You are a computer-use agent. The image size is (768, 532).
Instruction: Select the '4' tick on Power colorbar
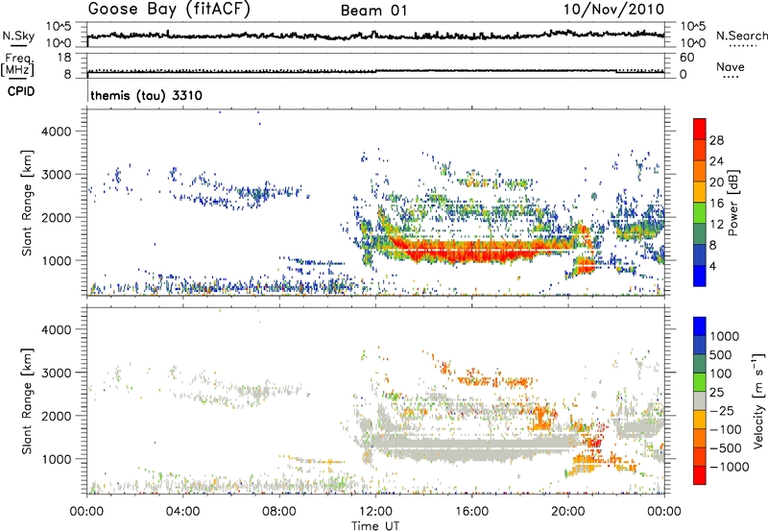coord(712,266)
